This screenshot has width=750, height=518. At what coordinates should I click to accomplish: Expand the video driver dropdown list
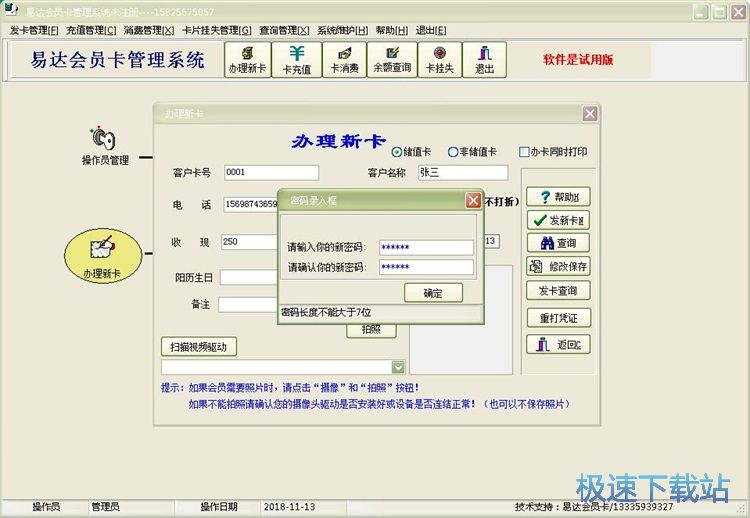[x=398, y=367]
